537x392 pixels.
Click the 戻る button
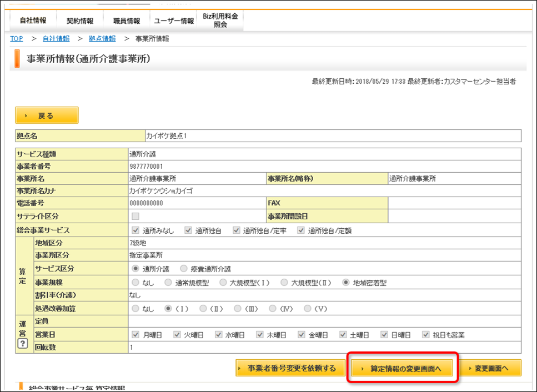47,115
